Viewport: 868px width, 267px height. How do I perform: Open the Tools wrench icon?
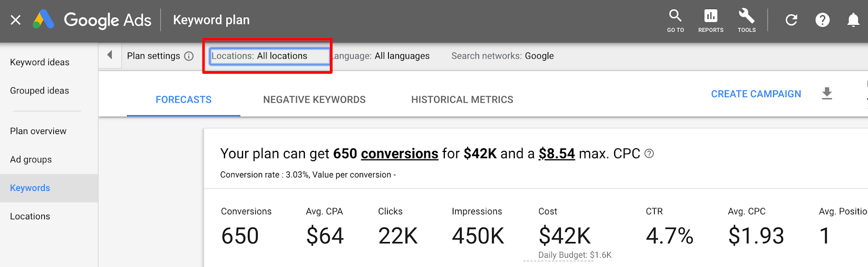746,16
